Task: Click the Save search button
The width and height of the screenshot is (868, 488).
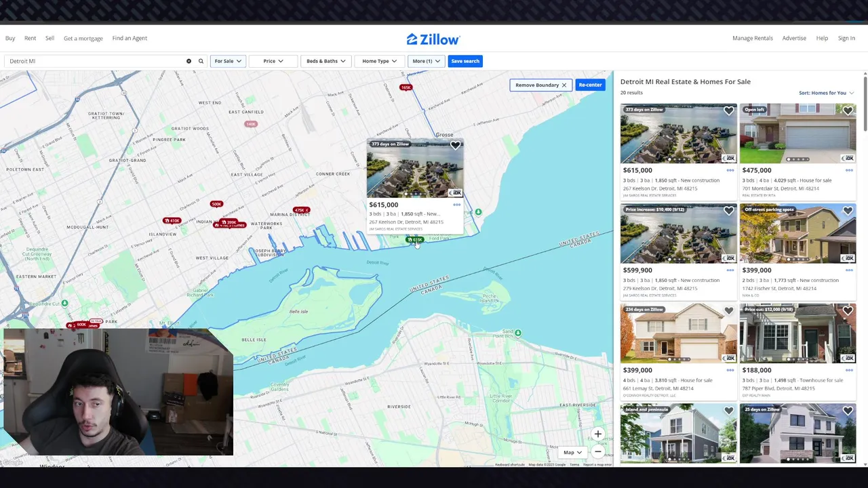Action: click(x=465, y=61)
